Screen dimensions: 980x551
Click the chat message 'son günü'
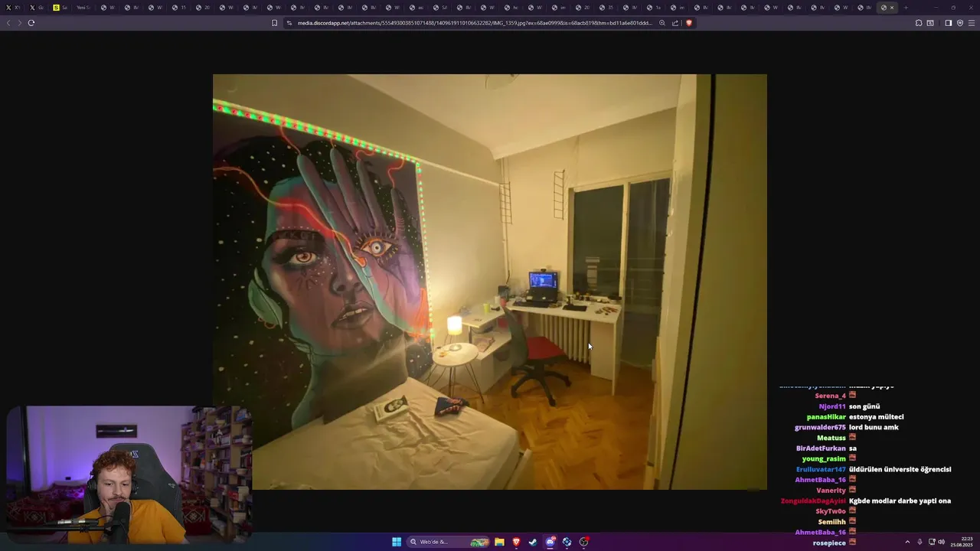[864, 406]
